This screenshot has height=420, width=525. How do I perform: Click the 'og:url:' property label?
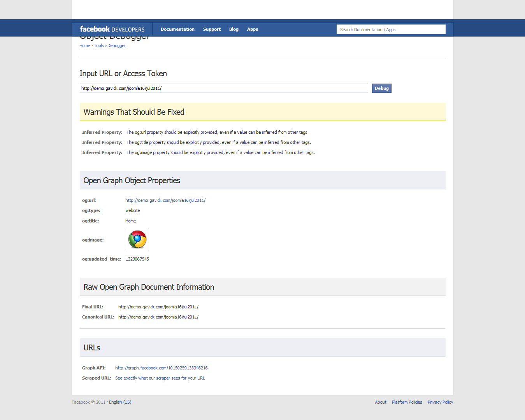[89, 200]
